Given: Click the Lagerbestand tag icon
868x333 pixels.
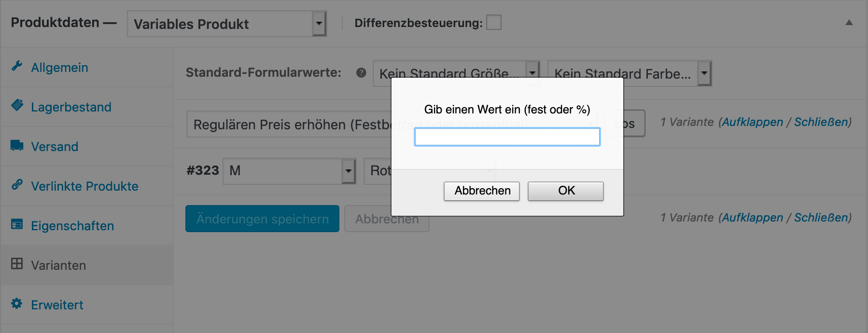Looking at the screenshot, I should tap(17, 105).
